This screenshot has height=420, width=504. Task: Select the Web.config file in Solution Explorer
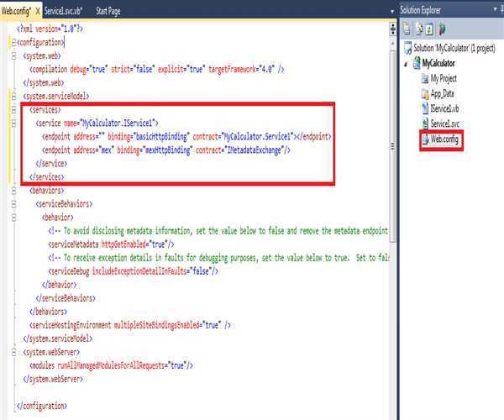[x=446, y=139]
